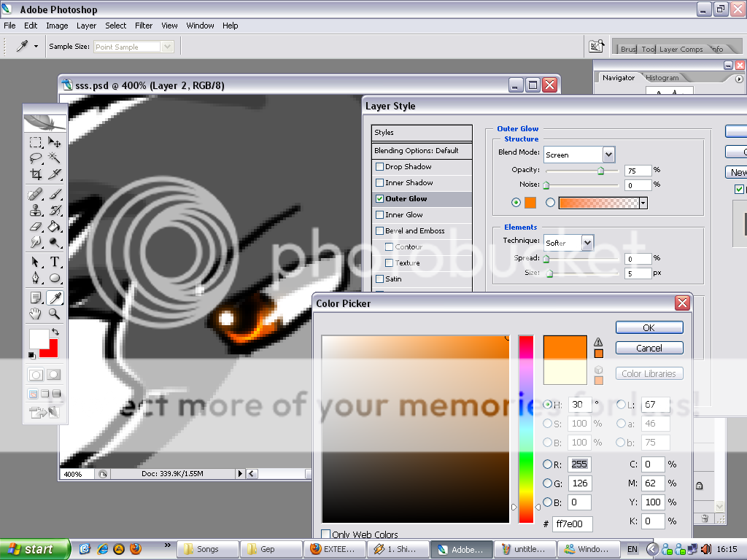Open the Image menu
This screenshot has width=747, height=560.
click(x=57, y=26)
